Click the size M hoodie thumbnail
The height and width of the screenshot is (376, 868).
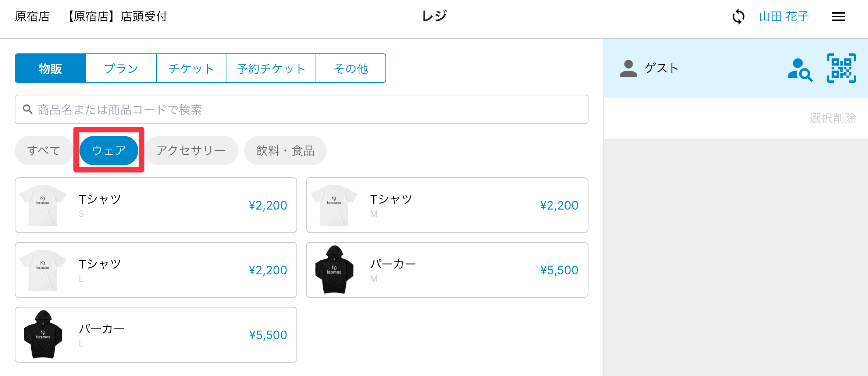(334, 270)
